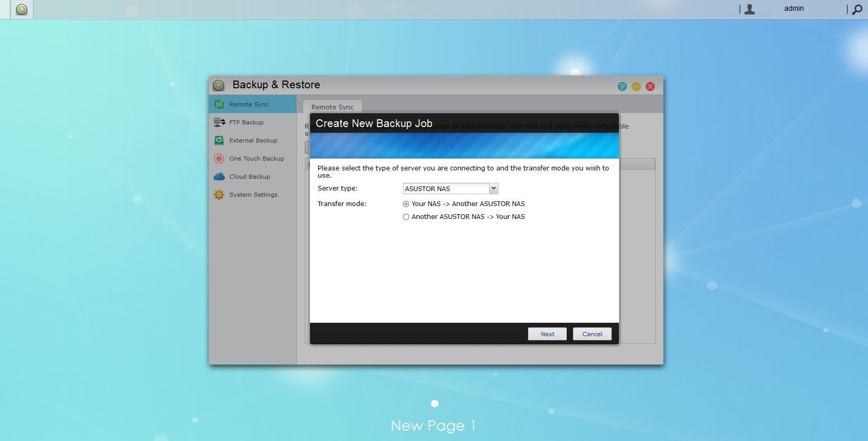This screenshot has width=868, height=441.
Task: Click the System Settings gear icon
Action: 219,195
